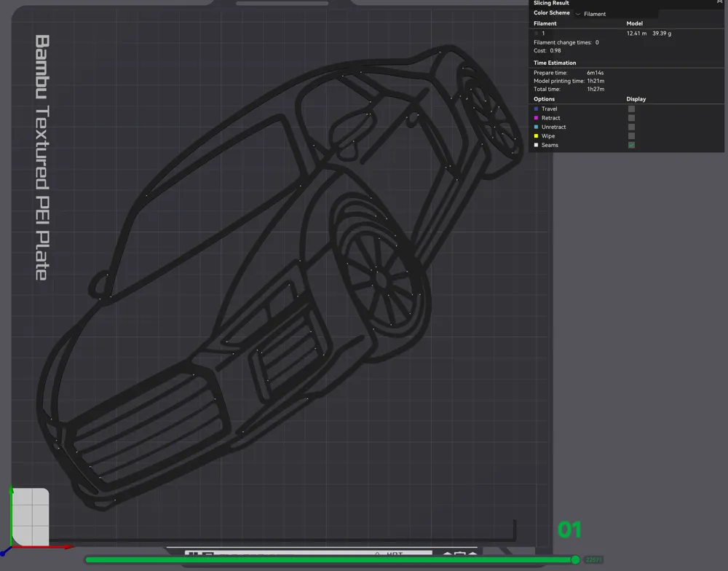
Task: Open the Color Scheme dropdown
Action: 617,14
